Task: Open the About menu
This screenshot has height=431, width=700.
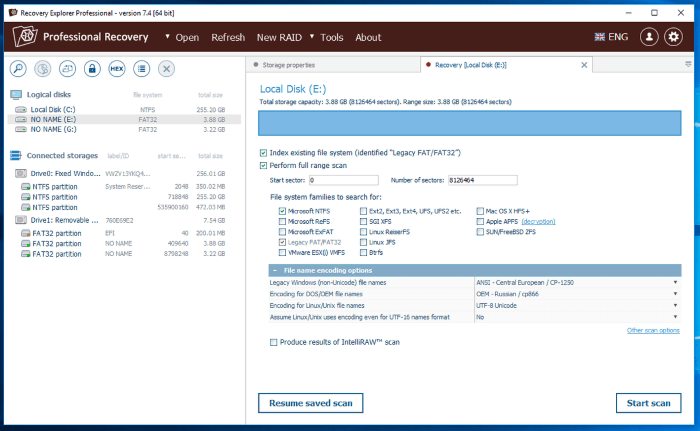Action: click(368, 38)
